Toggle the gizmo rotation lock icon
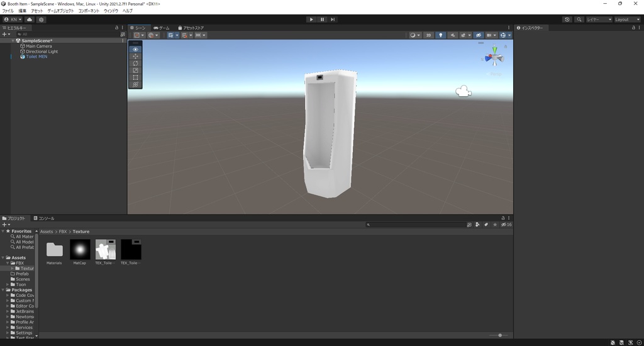The image size is (644, 346). [x=505, y=47]
